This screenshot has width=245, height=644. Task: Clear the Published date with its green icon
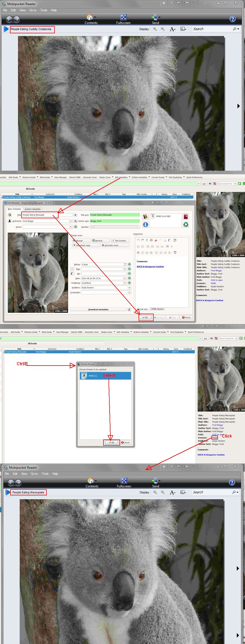tap(129, 283)
